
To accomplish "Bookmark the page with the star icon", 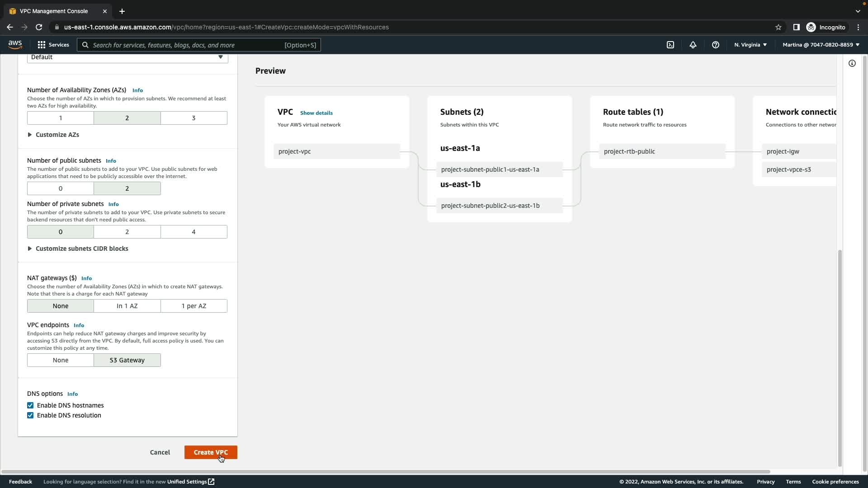I will (778, 27).
